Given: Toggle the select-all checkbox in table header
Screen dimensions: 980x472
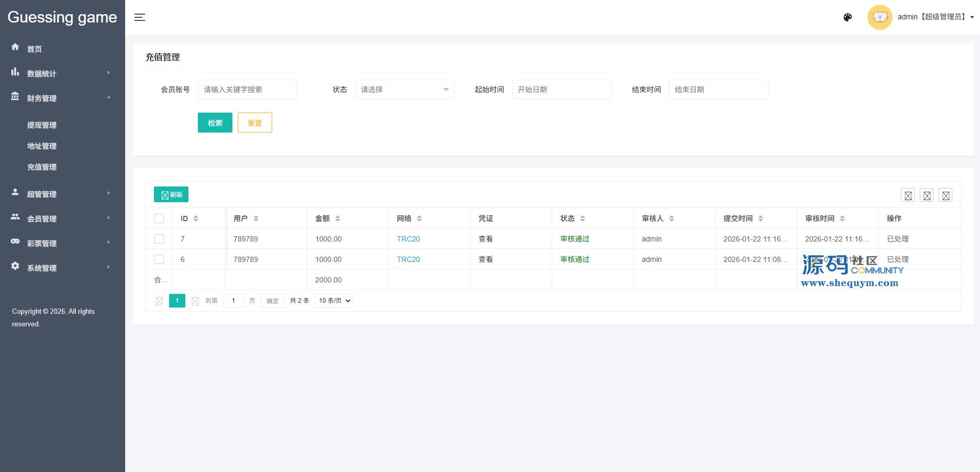Looking at the screenshot, I should (x=159, y=218).
